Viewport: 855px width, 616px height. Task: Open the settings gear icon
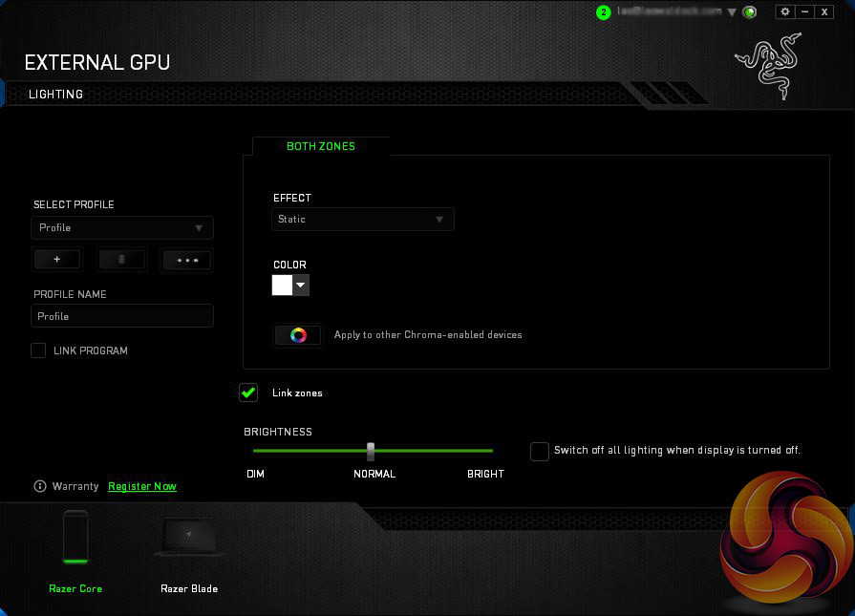(x=784, y=11)
